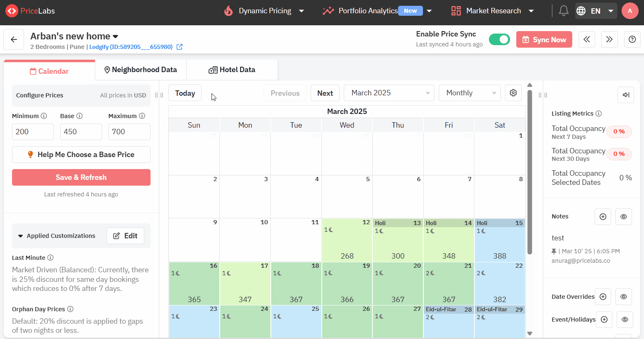Image resolution: width=644 pixels, height=339 pixels.
Task: Open user avatar menu A
Action: pos(630,11)
